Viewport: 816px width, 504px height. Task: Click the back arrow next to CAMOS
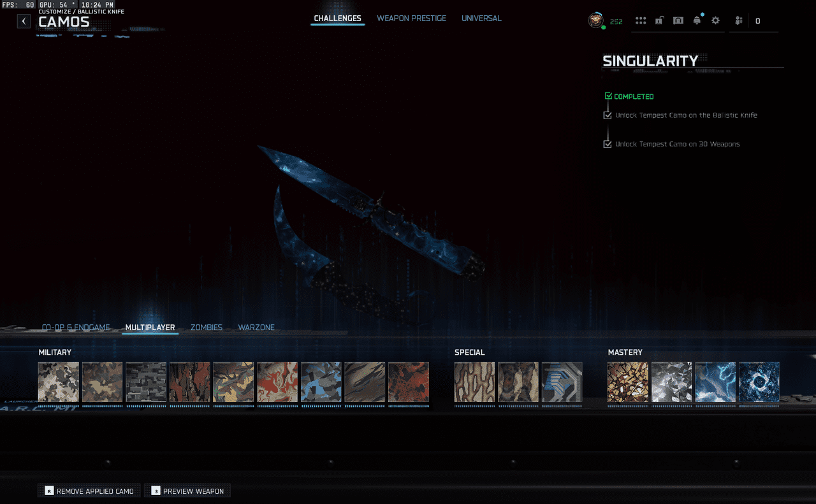tap(24, 21)
